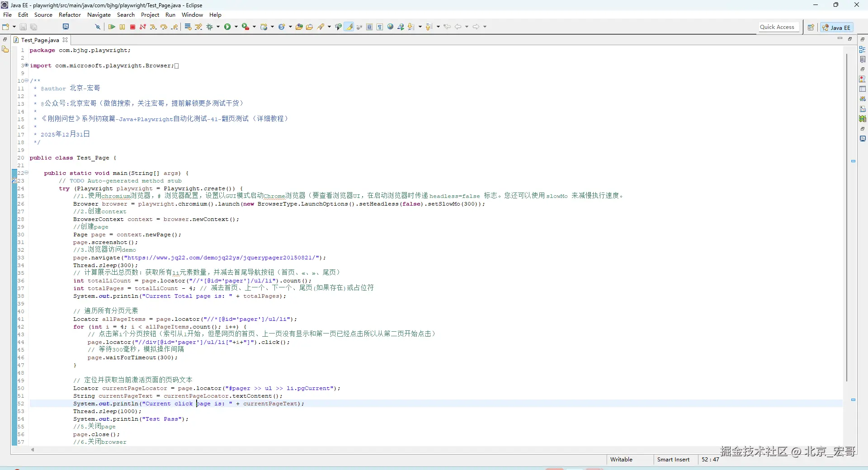This screenshot has width=868, height=470.
Task: Open the Next Annotation dropdown arrow
Action: point(420,27)
